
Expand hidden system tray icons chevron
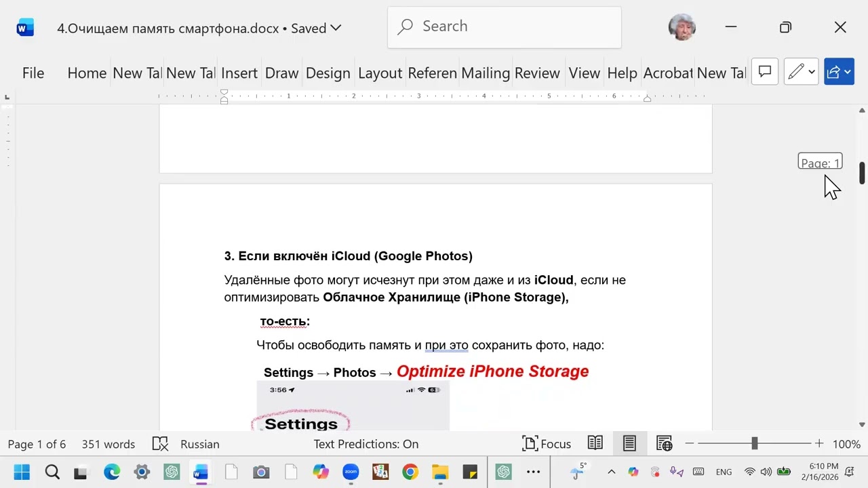click(611, 472)
